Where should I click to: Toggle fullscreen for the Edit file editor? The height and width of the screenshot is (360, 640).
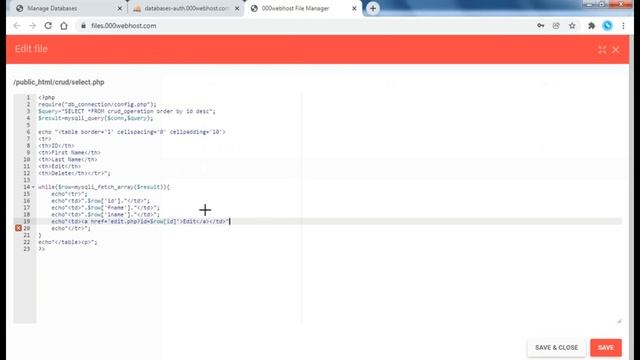[602, 50]
